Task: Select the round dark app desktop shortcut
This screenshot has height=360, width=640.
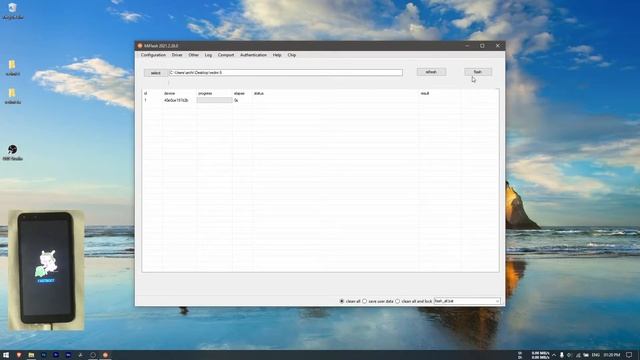Action: click(12, 153)
